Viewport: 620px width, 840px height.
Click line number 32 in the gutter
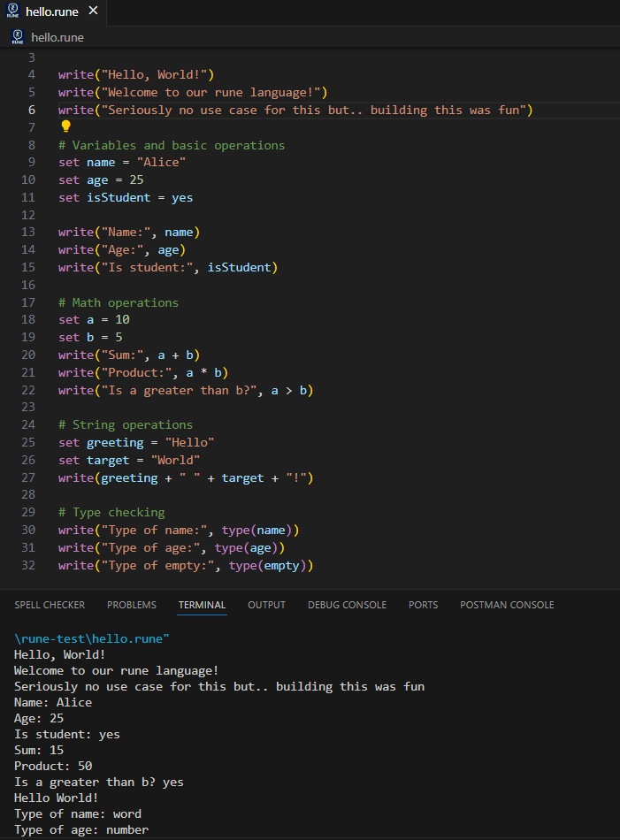[x=28, y=565]
